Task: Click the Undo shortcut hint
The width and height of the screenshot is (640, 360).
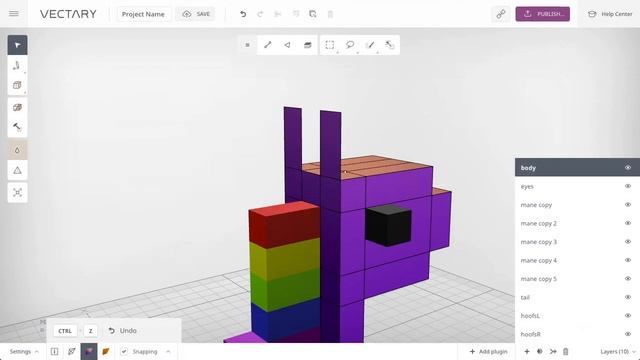Action: (122, 331)
